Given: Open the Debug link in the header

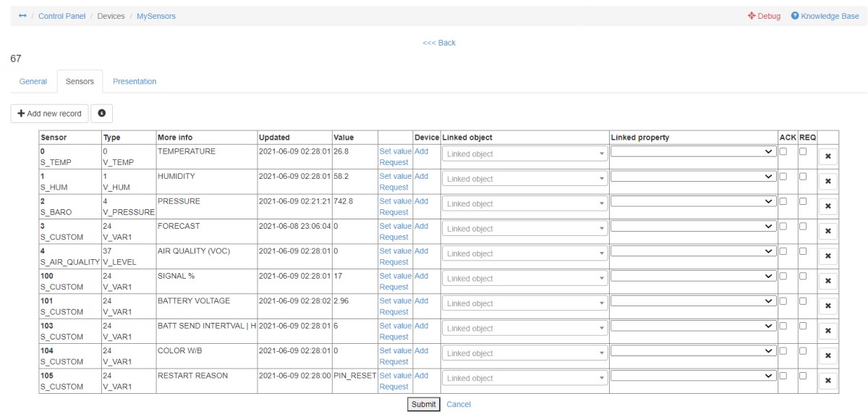Looking at the screenshot, I should click(764, 16).
